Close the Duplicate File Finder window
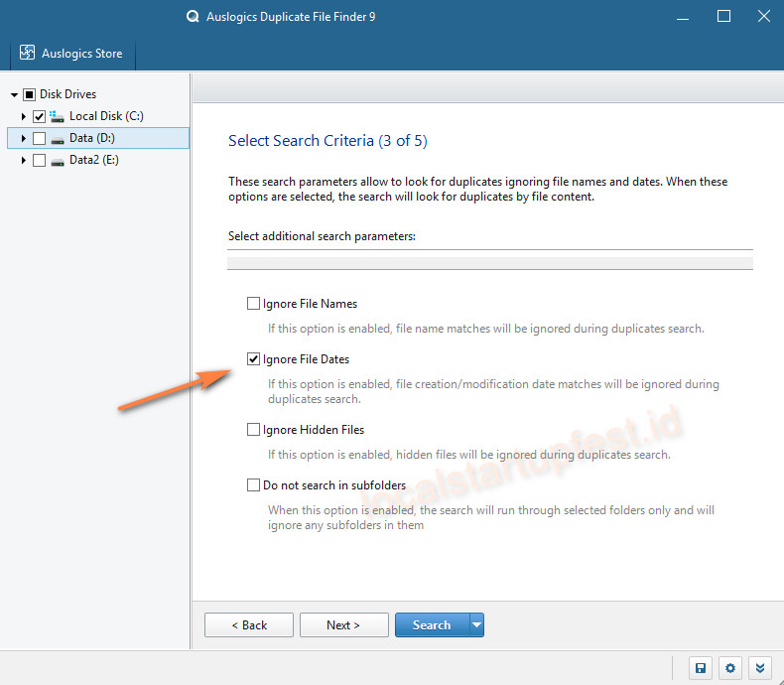The image size is (784, 685). 764,17
